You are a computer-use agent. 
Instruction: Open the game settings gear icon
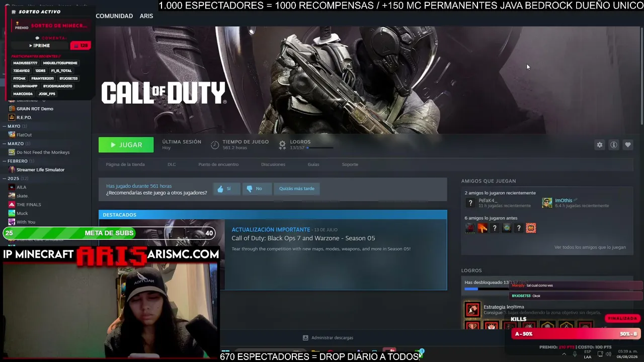pos(599,145)
